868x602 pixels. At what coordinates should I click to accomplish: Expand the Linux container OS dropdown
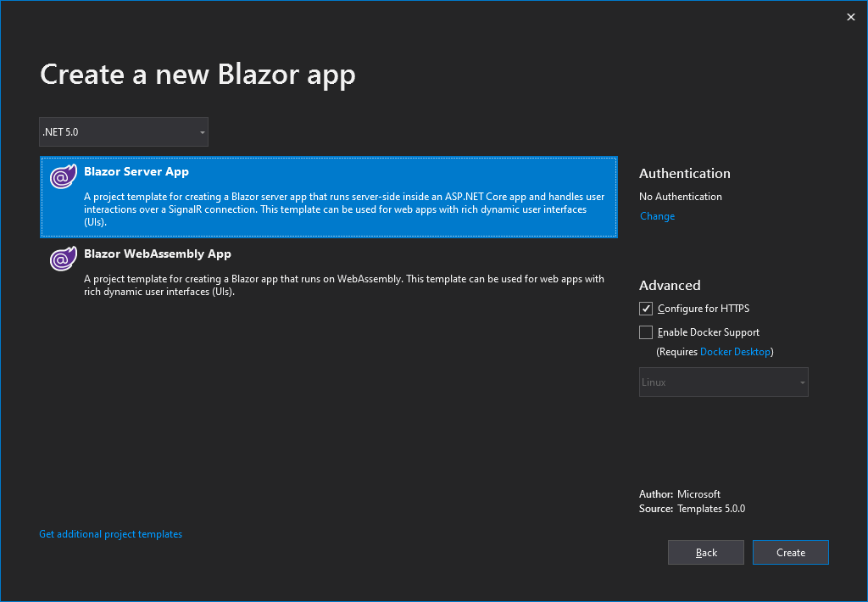point(723,382)
